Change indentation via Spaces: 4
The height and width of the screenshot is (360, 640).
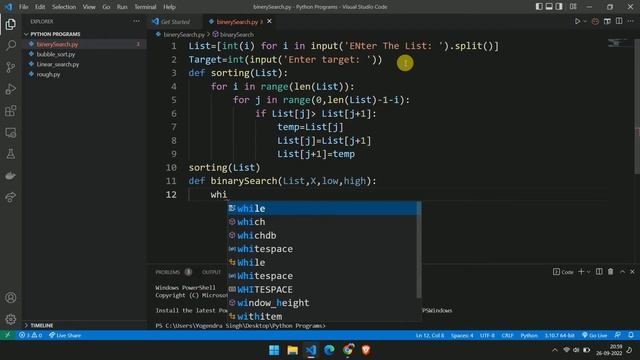pos(462,336)
